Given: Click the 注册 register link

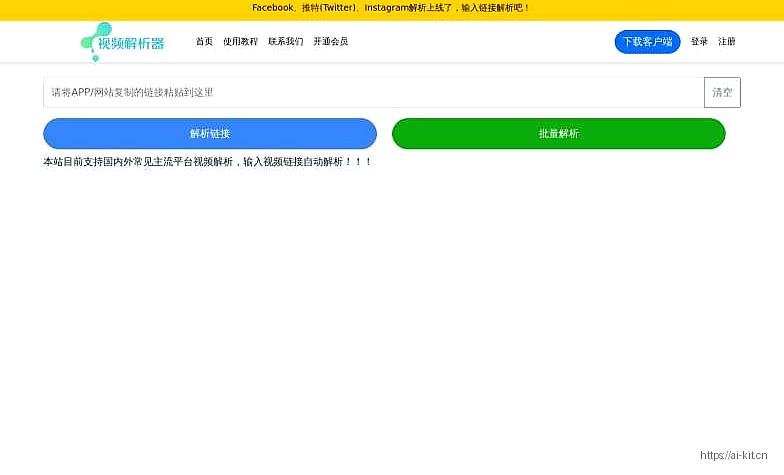Looking at the screenshot, I should coord(727,42).
